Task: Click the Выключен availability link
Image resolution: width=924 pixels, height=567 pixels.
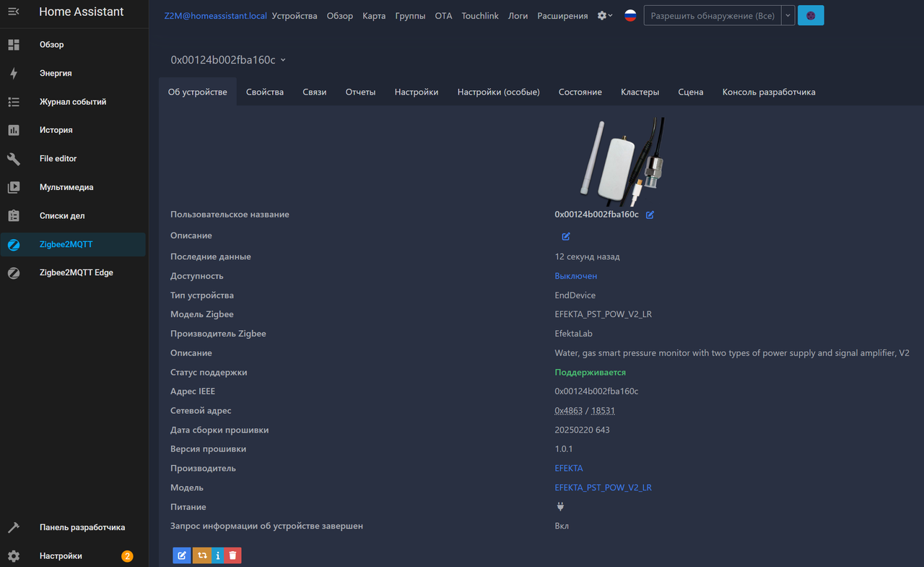Action: 576,276
